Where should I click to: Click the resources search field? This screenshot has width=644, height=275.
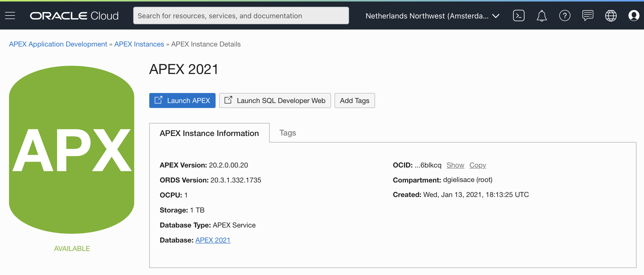(241, 15)
